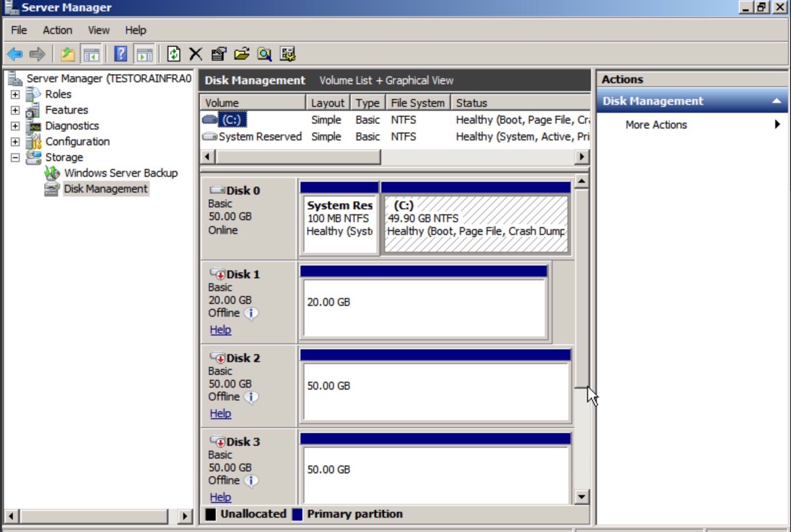The height and width of the screenshot is (532, 791).
Task: Sort by the Status column header
Action: point(520,102)
